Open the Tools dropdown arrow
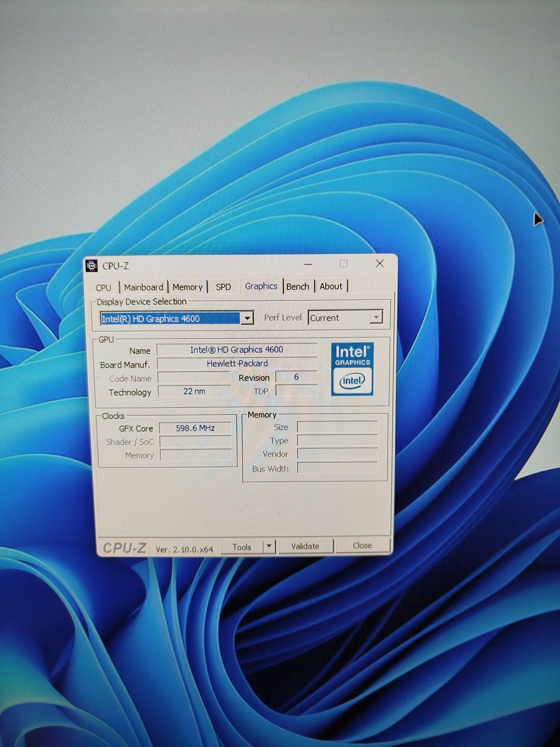The image size is (560, 747). (x=269, y=546)
